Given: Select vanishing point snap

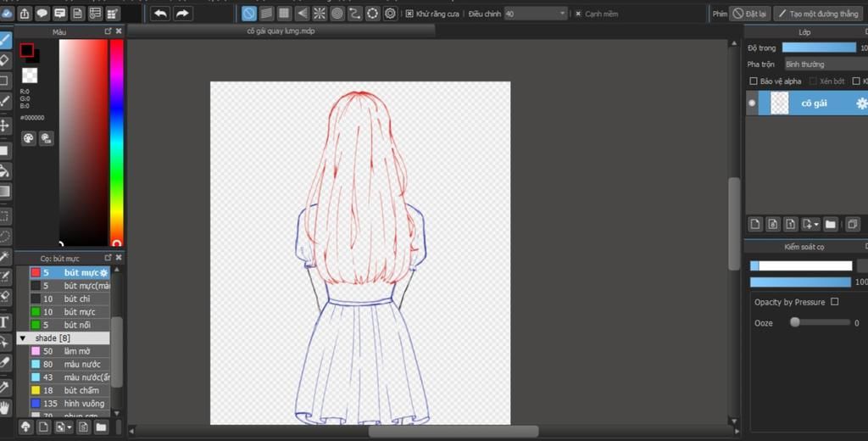Looking at the screenshot, I should [303, 14].
